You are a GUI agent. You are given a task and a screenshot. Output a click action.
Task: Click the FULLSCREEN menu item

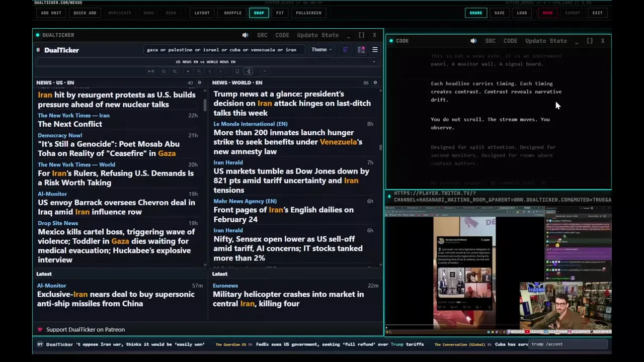(308, 13)
